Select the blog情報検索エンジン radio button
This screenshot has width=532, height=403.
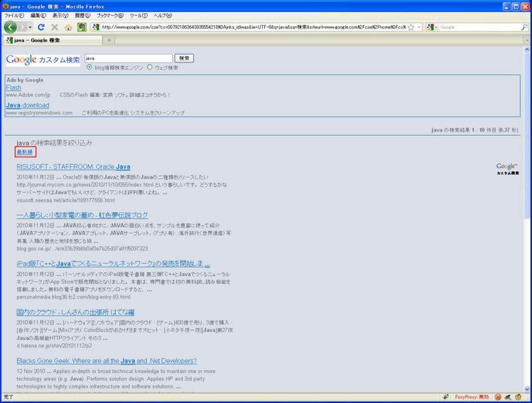[89, 67]
